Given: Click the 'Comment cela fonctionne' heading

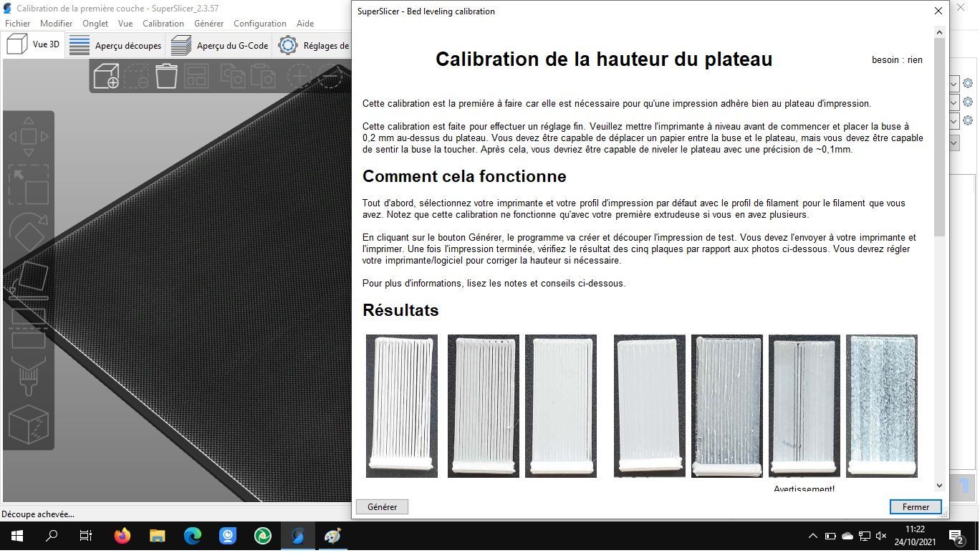Looking at the screenshot, I should tap(464, 176).
